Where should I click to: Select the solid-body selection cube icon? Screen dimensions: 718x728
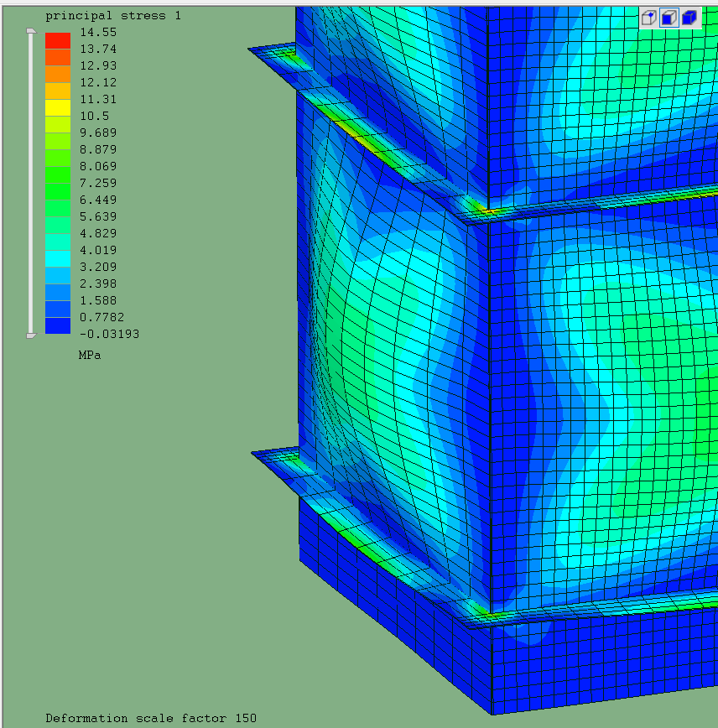689,18
